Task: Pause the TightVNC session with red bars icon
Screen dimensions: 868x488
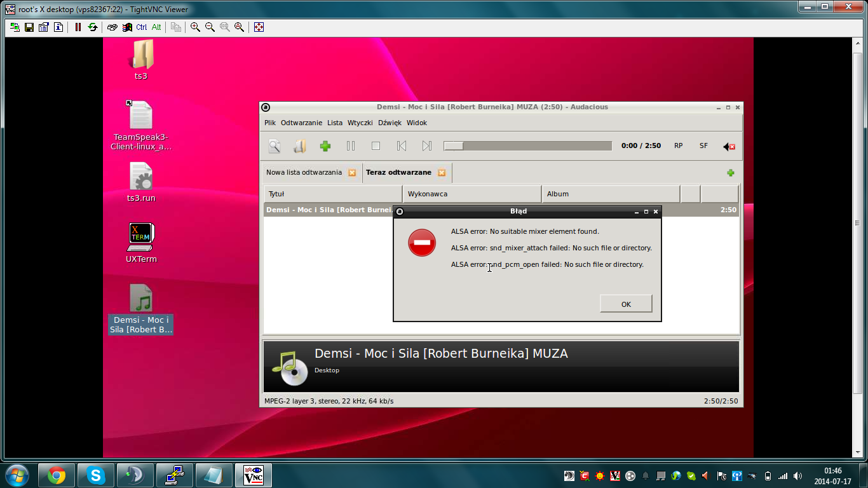Action: [x=78, y=27]
